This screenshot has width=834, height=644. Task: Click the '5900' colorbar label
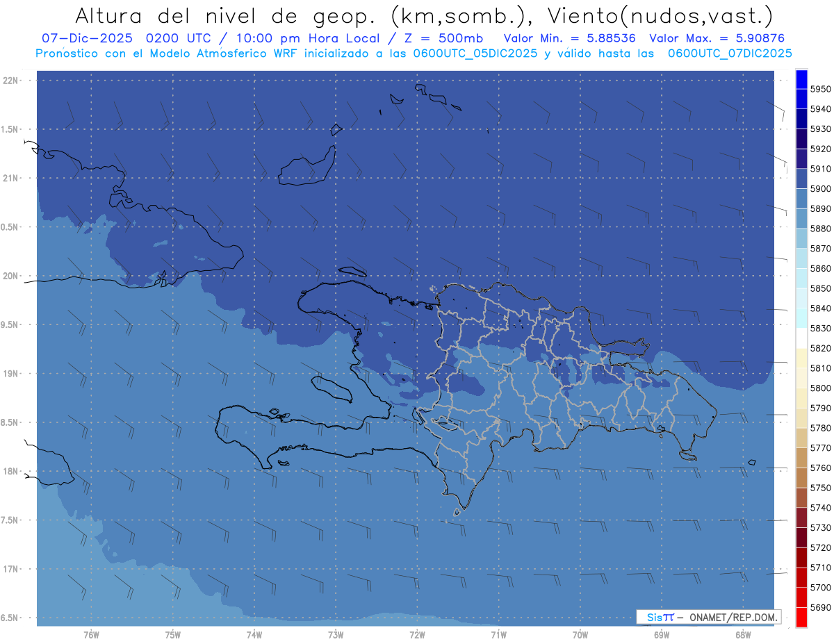[x=820, y=189]
